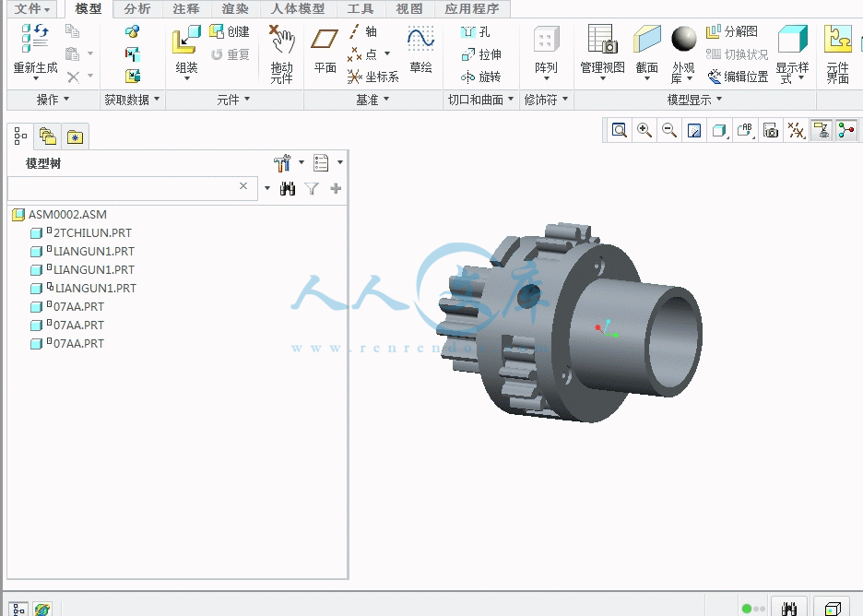The height and width of the screenshot is (616, 863).
Task: Click the 重新生成 regenerate icon
Action: click(x=35, y=39)
